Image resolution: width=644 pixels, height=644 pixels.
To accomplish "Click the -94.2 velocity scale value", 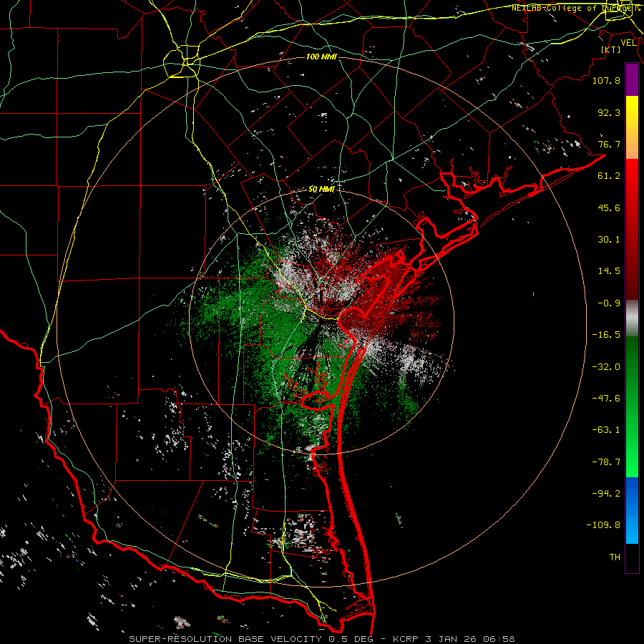I will coord(606,494).
